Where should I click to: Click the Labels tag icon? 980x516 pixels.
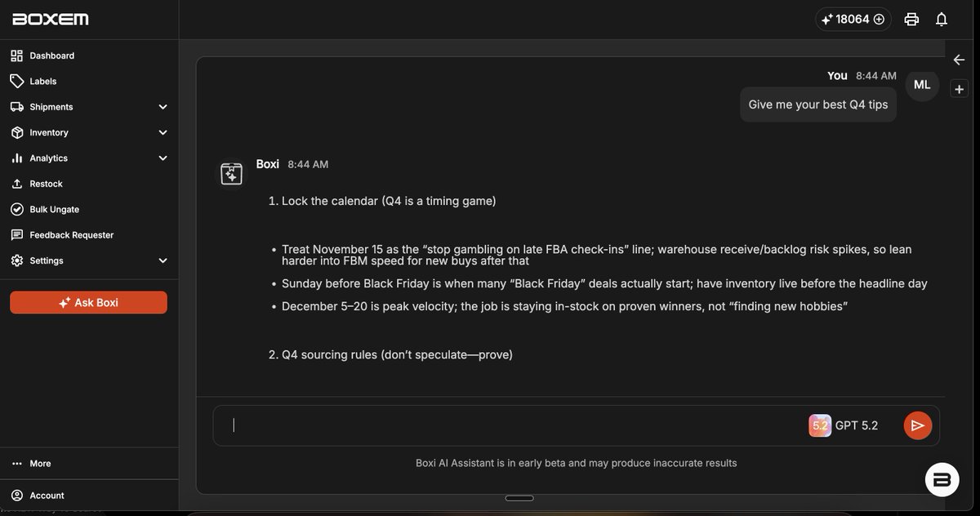point(16,81)
